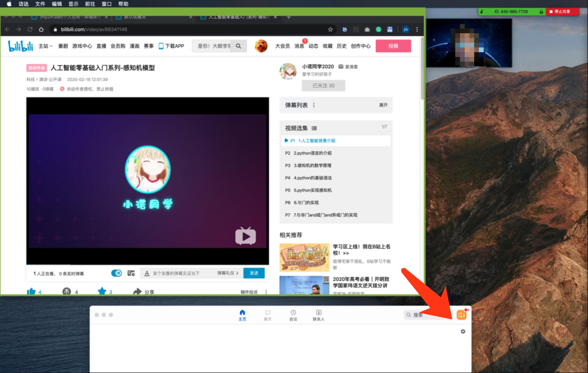Image resolution: width=588 pixels, height=373 pixels.
Task: Click the magnifier icon in the bilibili search bar
Action: (238, 46)
